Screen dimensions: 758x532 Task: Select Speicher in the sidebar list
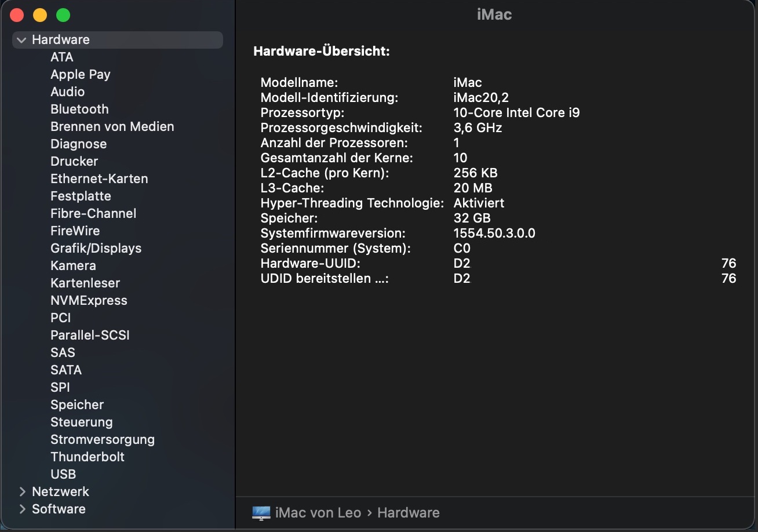point(77,405)
